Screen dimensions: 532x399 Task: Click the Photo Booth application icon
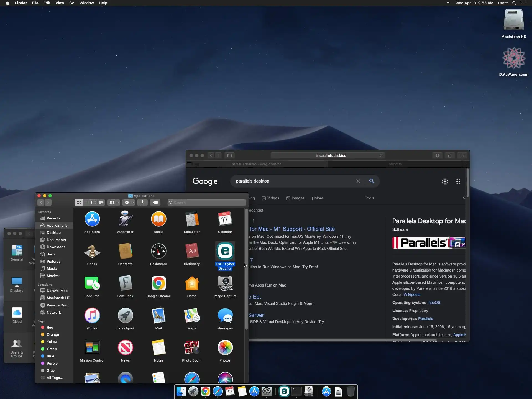[x=192, y=348]
